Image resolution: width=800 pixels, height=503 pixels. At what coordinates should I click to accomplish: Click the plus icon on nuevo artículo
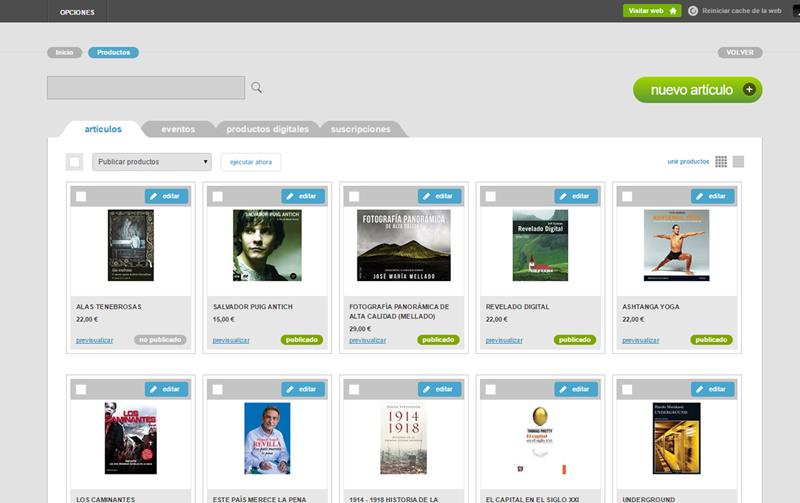click(749, 90)
